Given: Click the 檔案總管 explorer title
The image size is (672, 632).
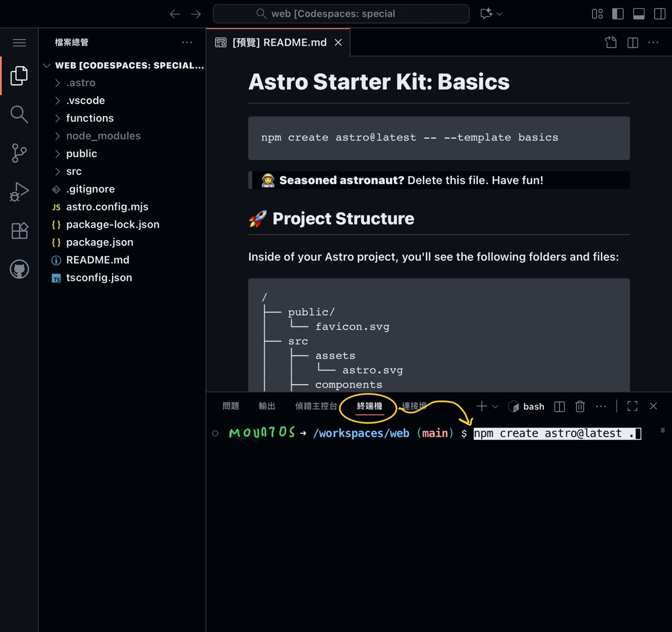Looking at the screenshot, I should coord(72,43).
